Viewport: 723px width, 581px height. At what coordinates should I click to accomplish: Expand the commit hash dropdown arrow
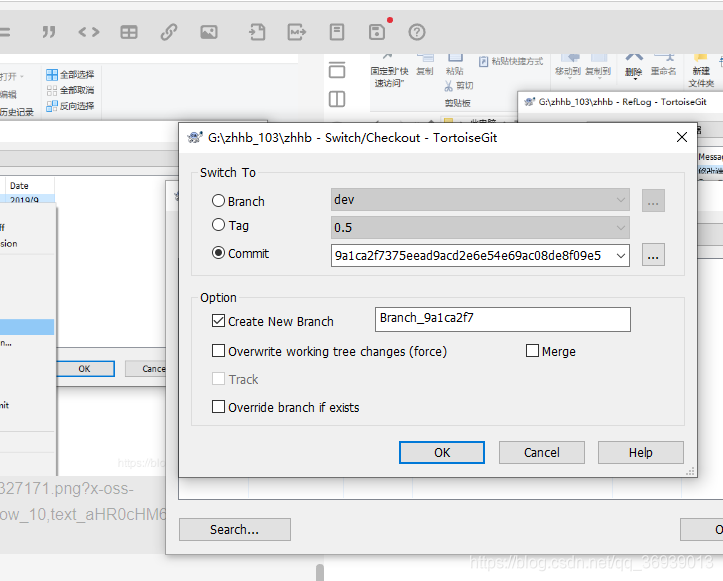pos(621,255)
